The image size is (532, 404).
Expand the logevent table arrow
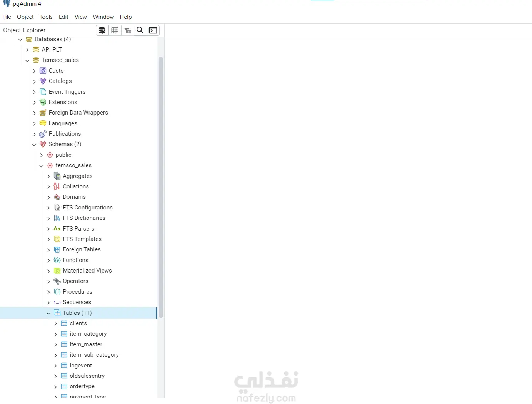[55, 366]
